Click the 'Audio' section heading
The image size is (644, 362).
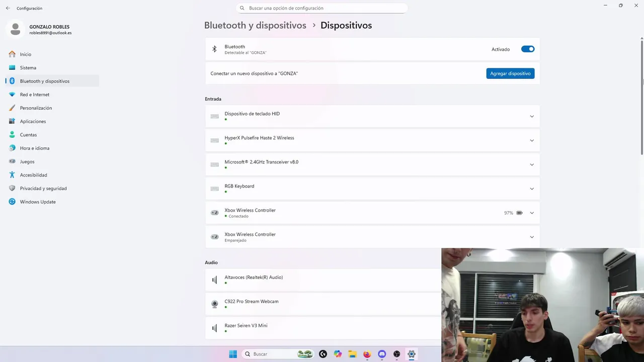point(211,262)
